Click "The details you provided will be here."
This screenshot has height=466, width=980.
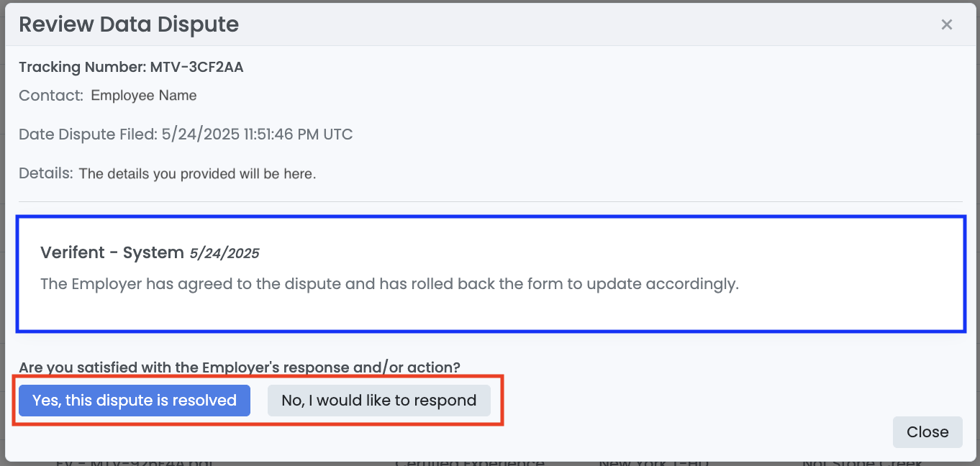click(x=197, y=173)
